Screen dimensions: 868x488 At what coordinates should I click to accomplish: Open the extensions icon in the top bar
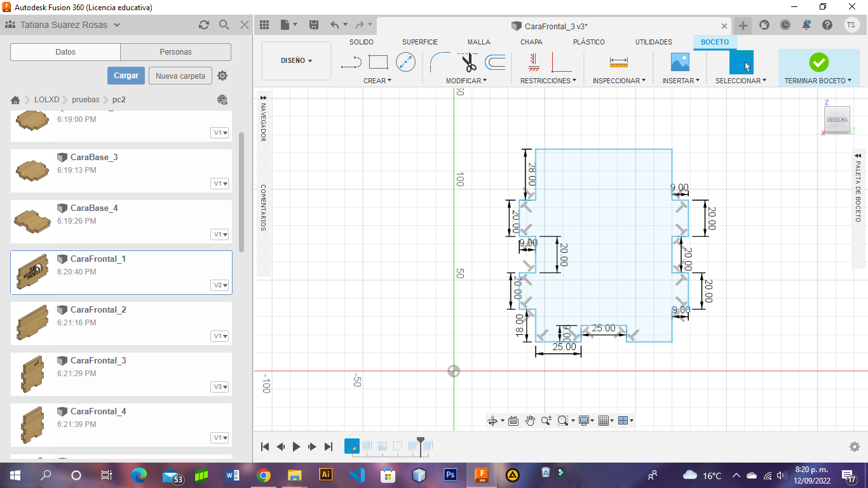tap(764, 25)
